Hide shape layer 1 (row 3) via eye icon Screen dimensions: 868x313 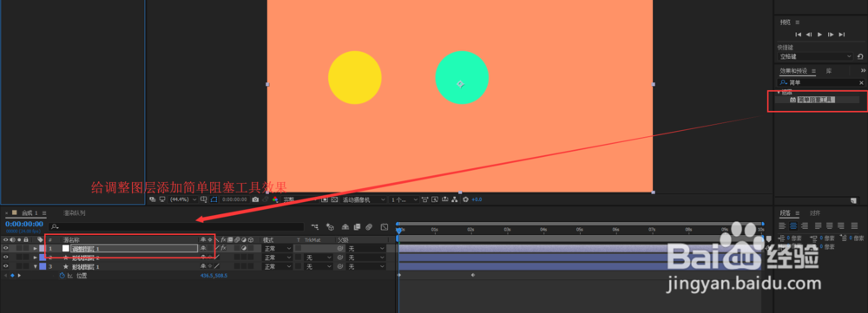(5, 266)
